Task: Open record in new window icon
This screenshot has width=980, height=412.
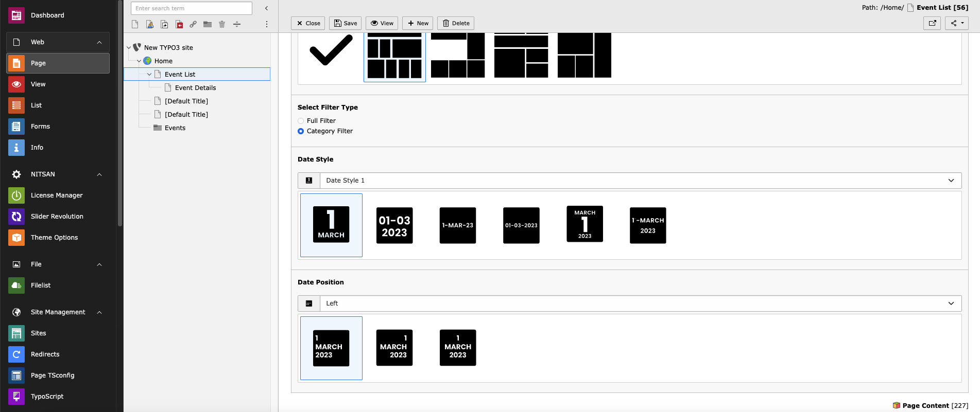Action: [x=932, y=23]
